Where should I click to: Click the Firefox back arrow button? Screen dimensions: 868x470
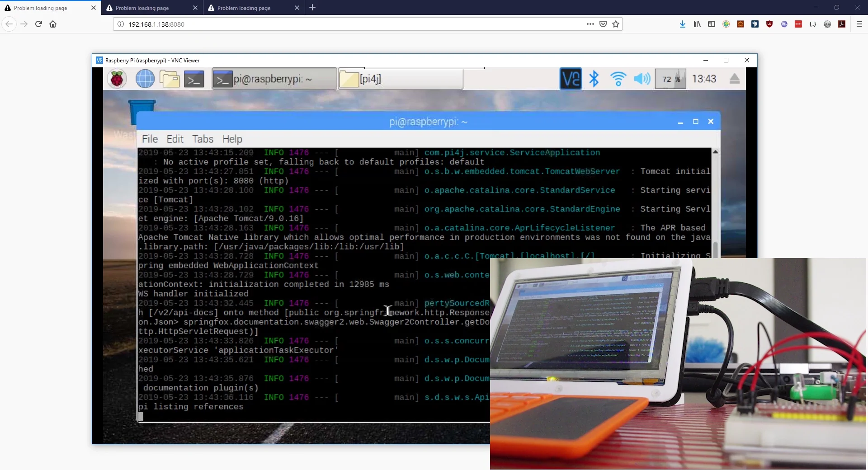[9, 24]
